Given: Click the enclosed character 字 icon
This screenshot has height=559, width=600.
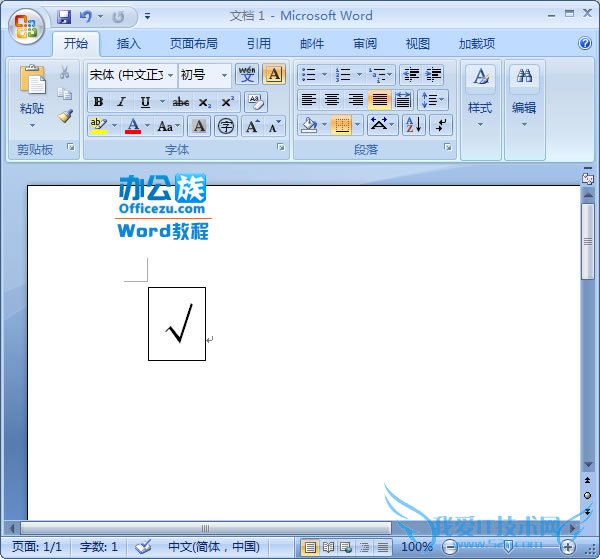Looking at the screenshot, I should pyautogui.click(x=226, y=126).
